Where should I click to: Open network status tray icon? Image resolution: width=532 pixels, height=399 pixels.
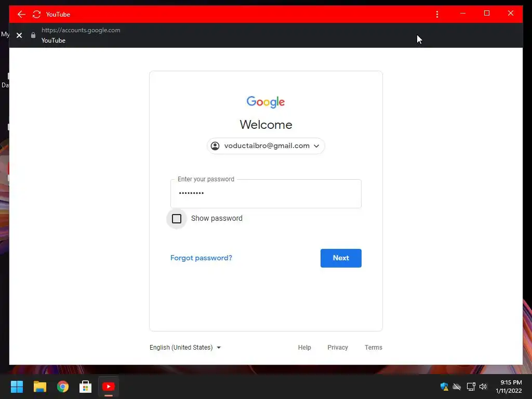tap(471, 387)
